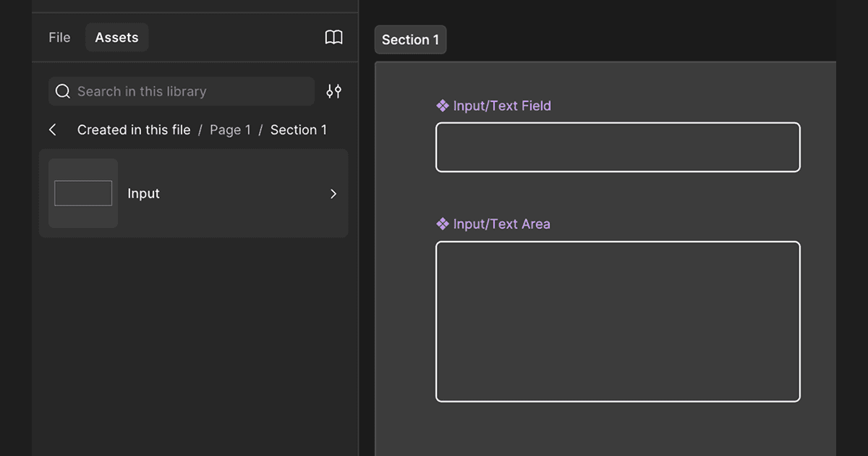The image size is (868, 456).
Task: Select the Assets tab
Action: click(x=116, y=38)
